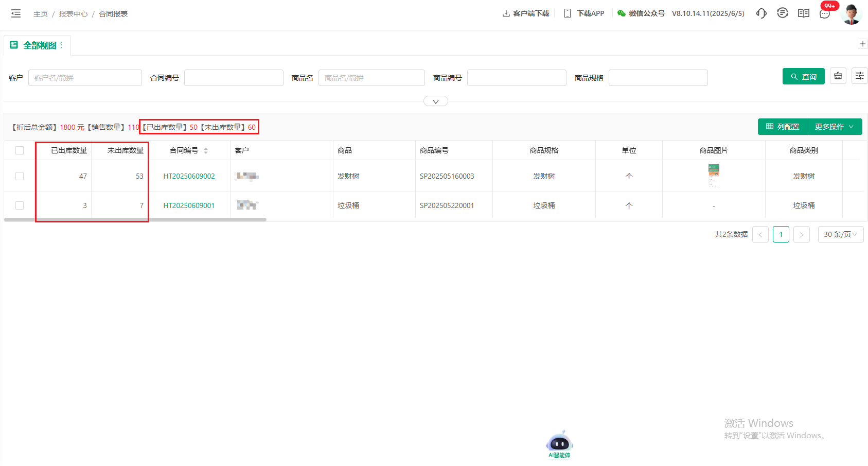Viewport: 868px width, 466px height.
Task: Add a new view with plus icon
Action: [862, 44]
